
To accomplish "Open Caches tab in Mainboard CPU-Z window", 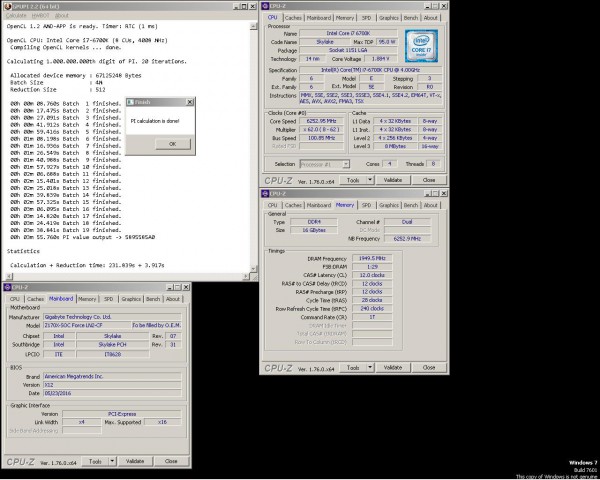I will coord(35,299).
